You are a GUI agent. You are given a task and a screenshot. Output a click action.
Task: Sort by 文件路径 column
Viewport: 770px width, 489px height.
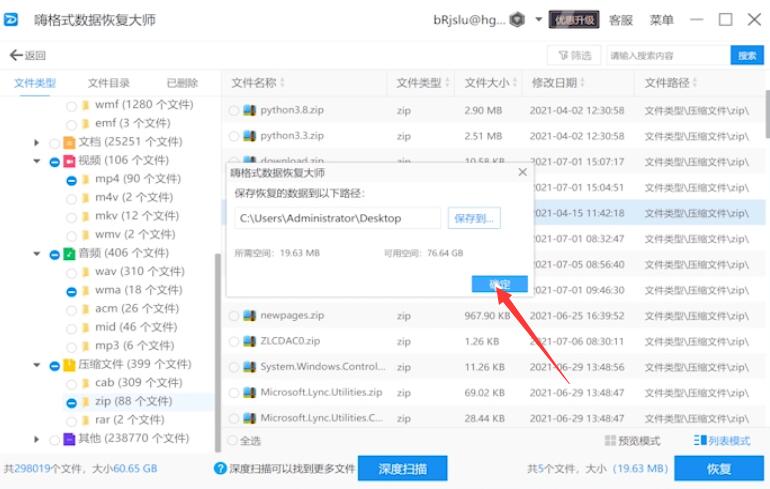click(x=671, y=82)
